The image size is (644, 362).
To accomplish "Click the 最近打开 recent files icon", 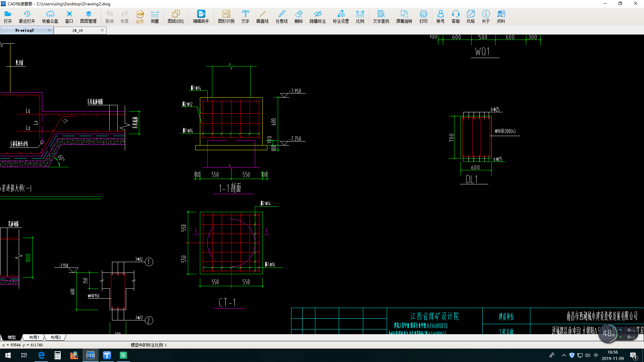I will 27,16.
